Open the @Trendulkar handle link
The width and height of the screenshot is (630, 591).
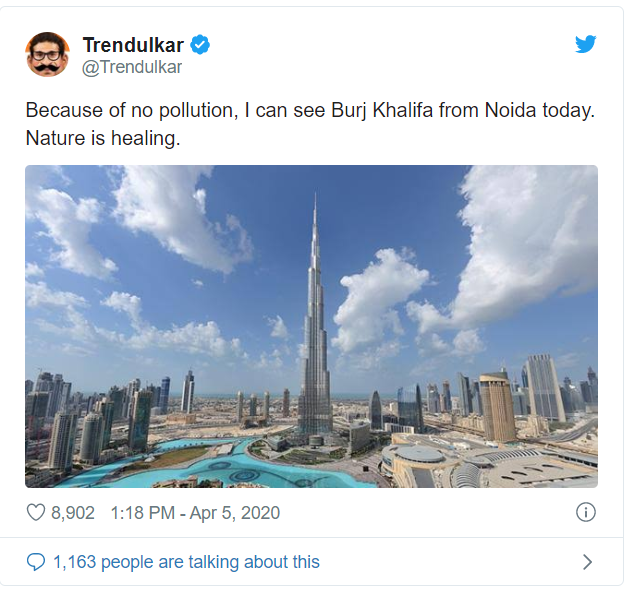click(x=132, y=68)
